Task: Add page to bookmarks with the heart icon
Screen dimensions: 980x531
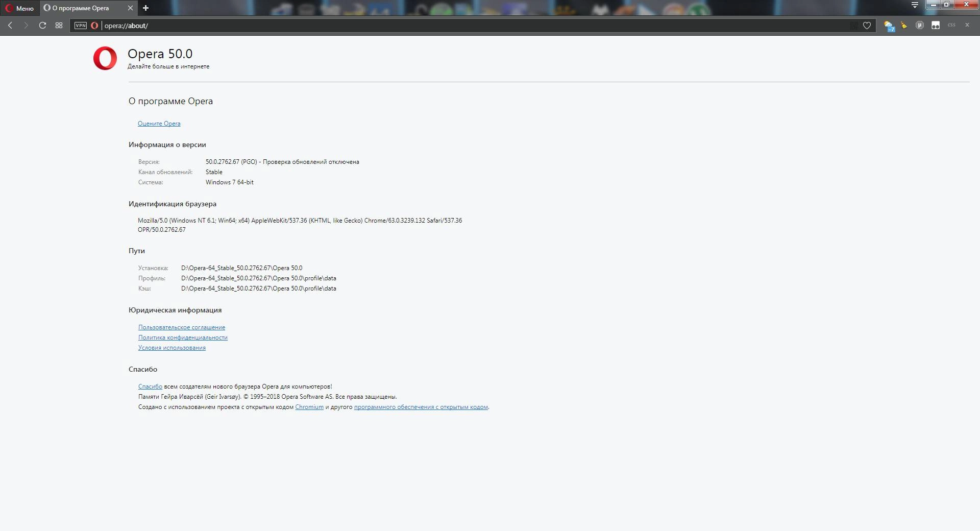Action: [x=867, y=26]
